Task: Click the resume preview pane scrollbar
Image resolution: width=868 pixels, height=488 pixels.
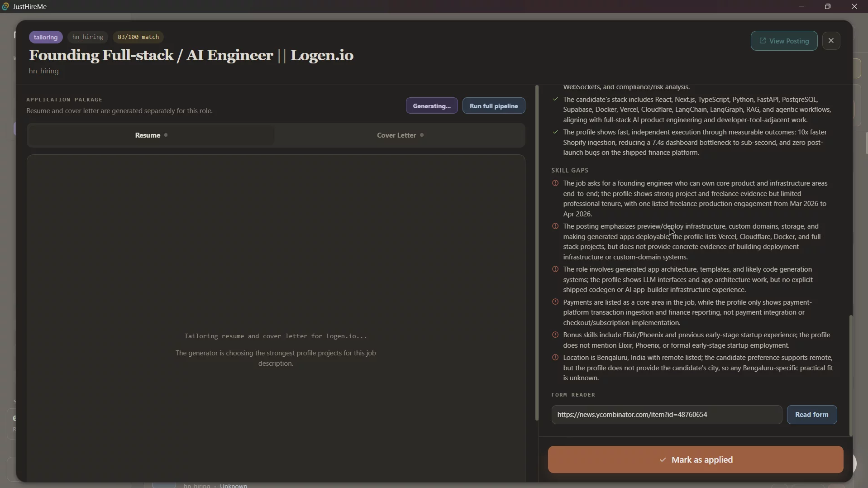Action: [537, 254]
